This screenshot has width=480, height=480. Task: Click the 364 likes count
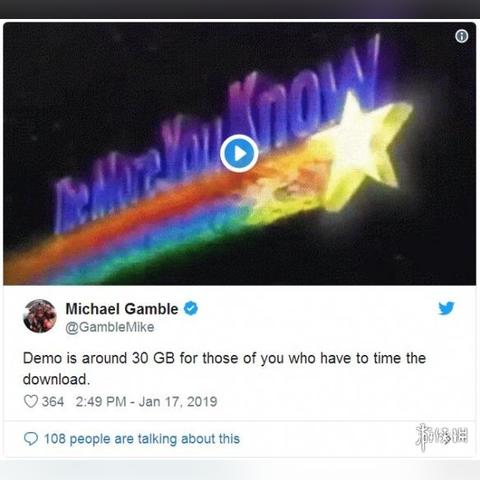point(53,402)
